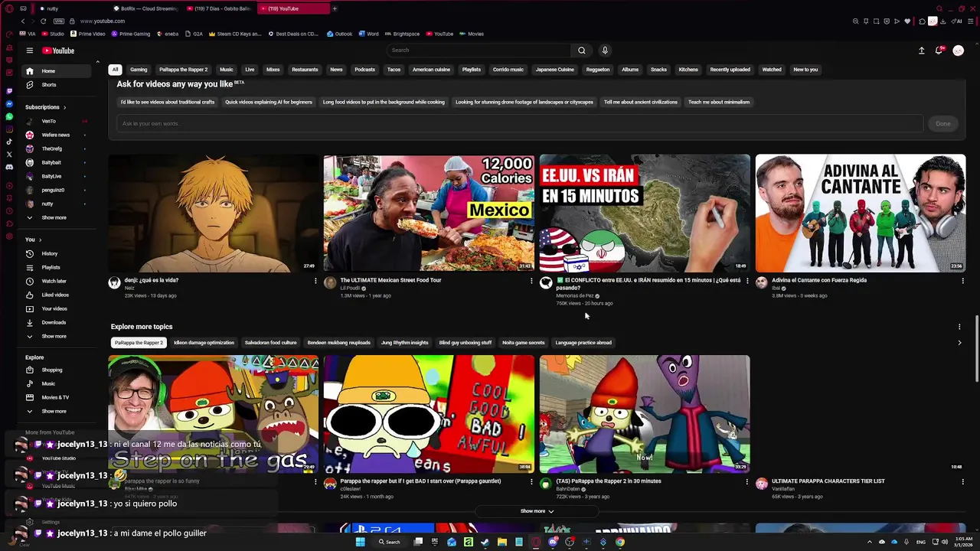Open Liked videos in the sidebar
980x551 pixels.
pyautogui.click(x=55, y=295)
